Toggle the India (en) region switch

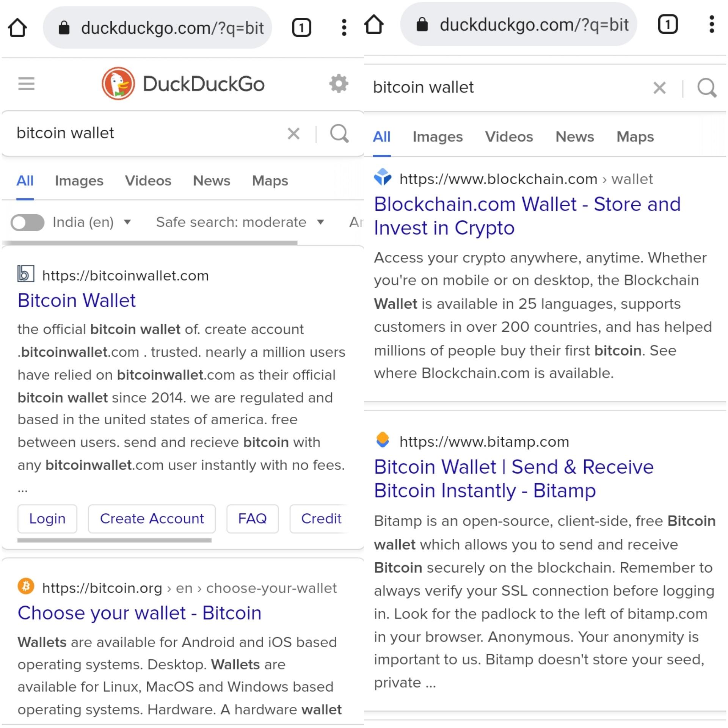click(x=27, y=222)
